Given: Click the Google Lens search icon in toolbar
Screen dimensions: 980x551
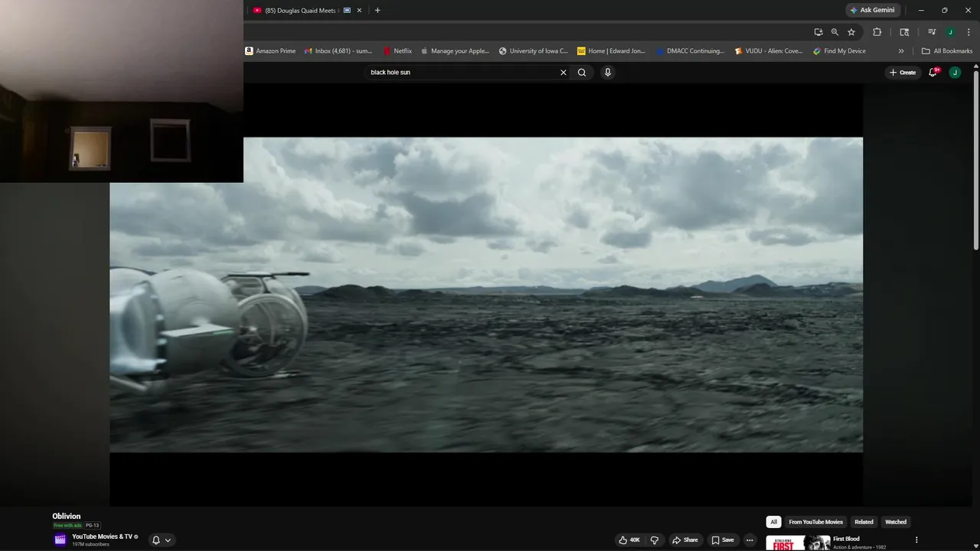Looking at the screenshot, I should [904, 32].
